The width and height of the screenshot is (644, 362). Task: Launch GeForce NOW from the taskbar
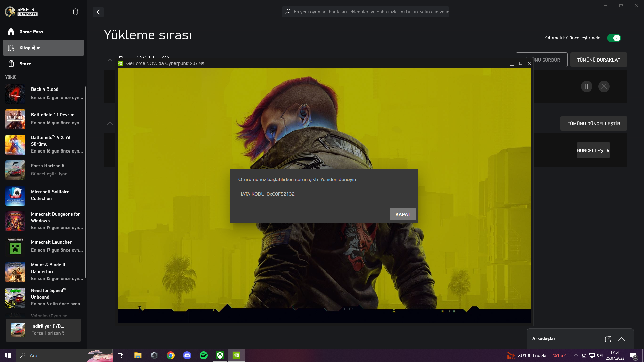[x=236, y=355]
